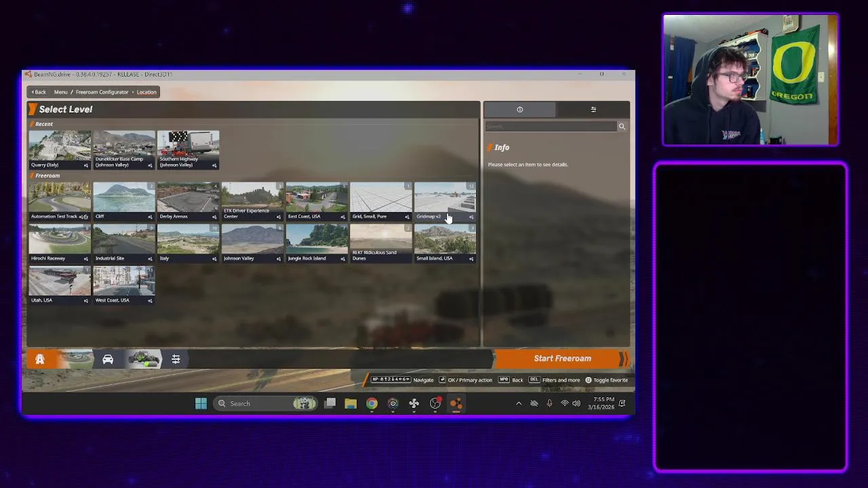Screen dimensions: 868x488
Task: Click spawn points icon on Utah, USA tile
Action: click(85, 300)
